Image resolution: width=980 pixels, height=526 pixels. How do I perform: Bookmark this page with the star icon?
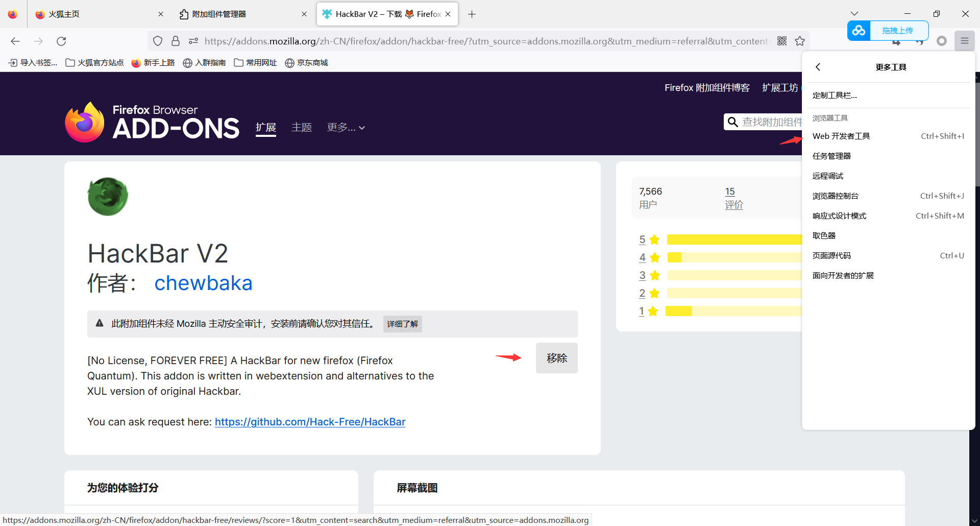[800, 41]
